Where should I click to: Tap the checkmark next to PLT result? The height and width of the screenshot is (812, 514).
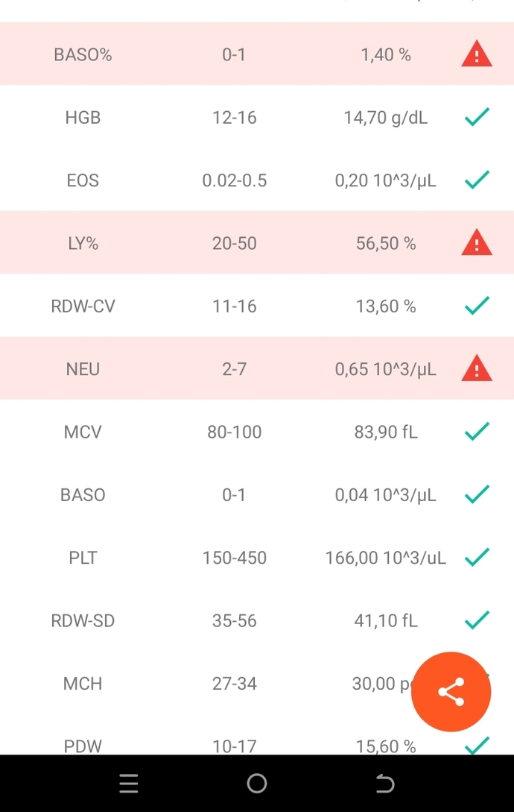click(x=477, y=557)
